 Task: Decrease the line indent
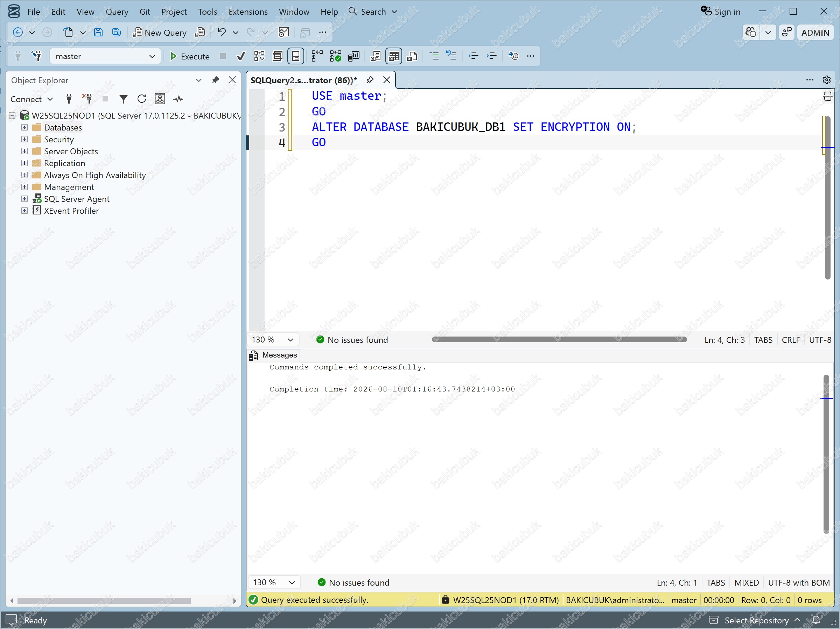[473, 56]
